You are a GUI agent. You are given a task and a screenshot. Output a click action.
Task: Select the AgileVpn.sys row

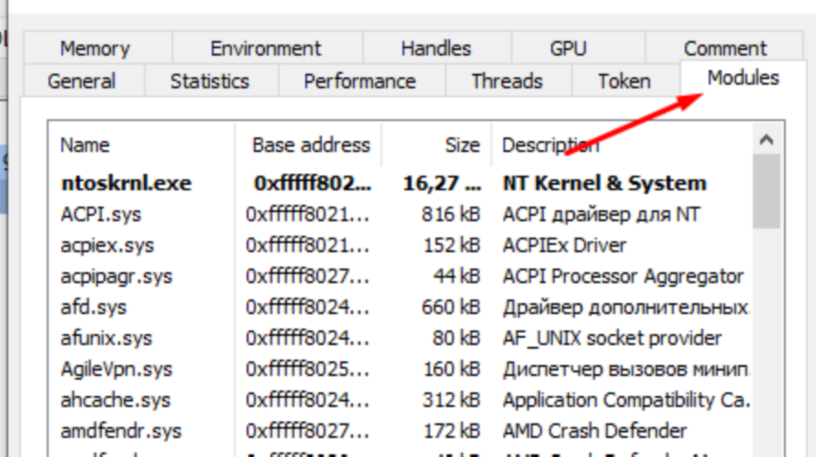pyautogui.click(x=114, y=369)
